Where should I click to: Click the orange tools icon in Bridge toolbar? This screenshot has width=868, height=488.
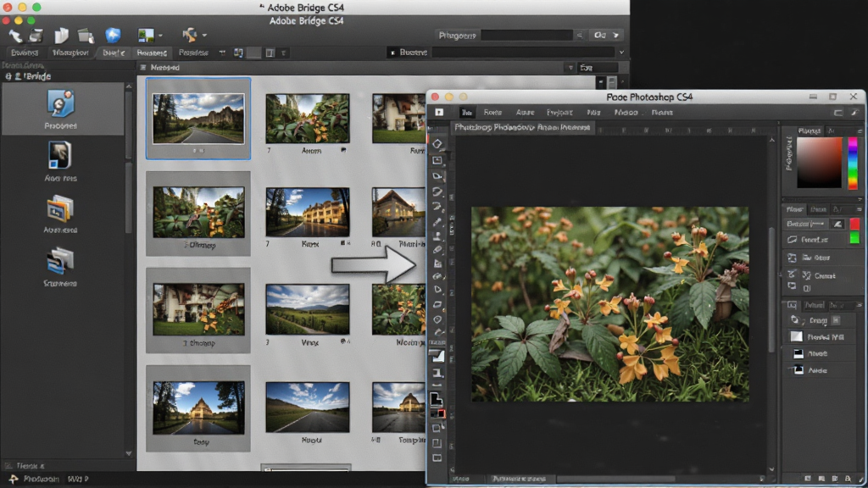(190, 35)
